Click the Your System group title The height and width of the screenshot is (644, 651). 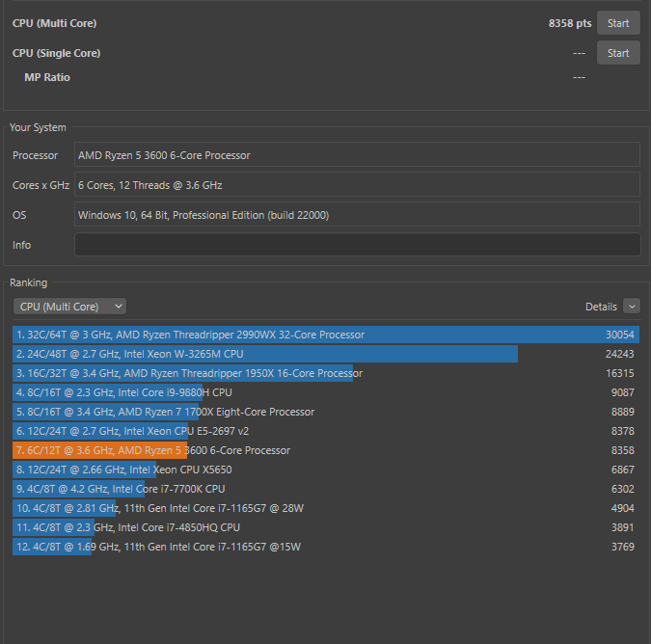[x=38, y=128]
